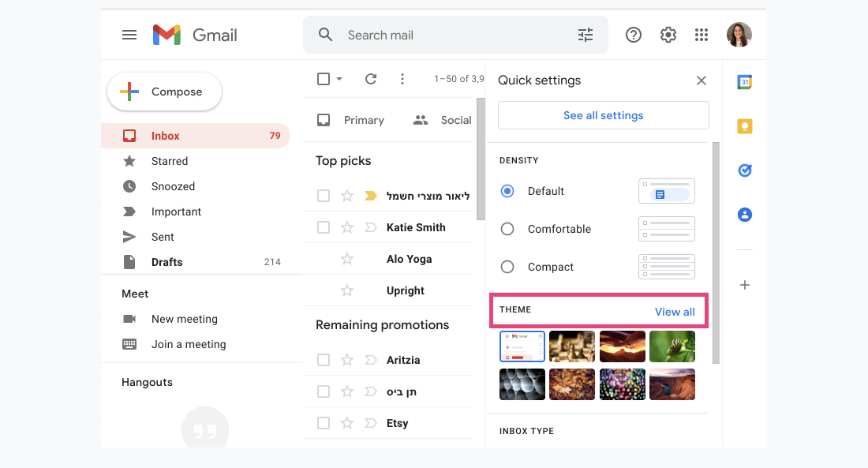Select the chess pieces theme

(572, 346)
